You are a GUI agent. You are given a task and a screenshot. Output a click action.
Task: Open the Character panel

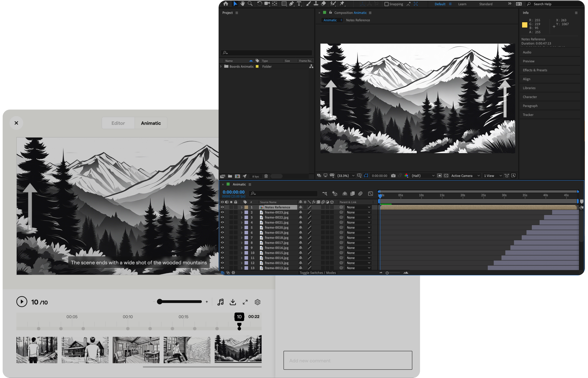click(x=530, y=97)
